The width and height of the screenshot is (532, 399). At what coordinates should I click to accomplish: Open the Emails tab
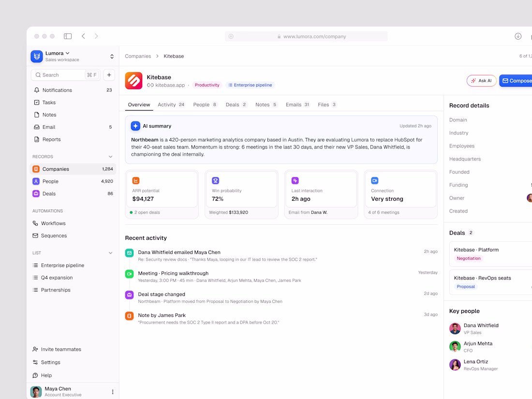coord(298,104)
